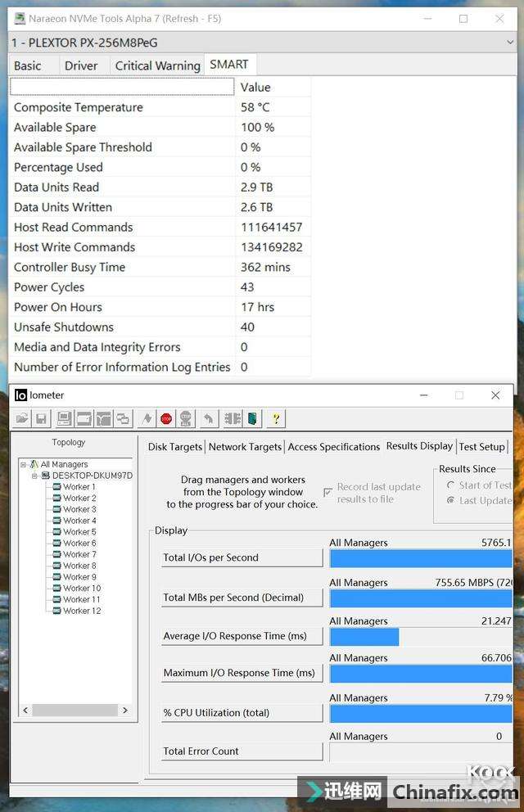Select Worker 6 in topology tree

coord(74,544)
